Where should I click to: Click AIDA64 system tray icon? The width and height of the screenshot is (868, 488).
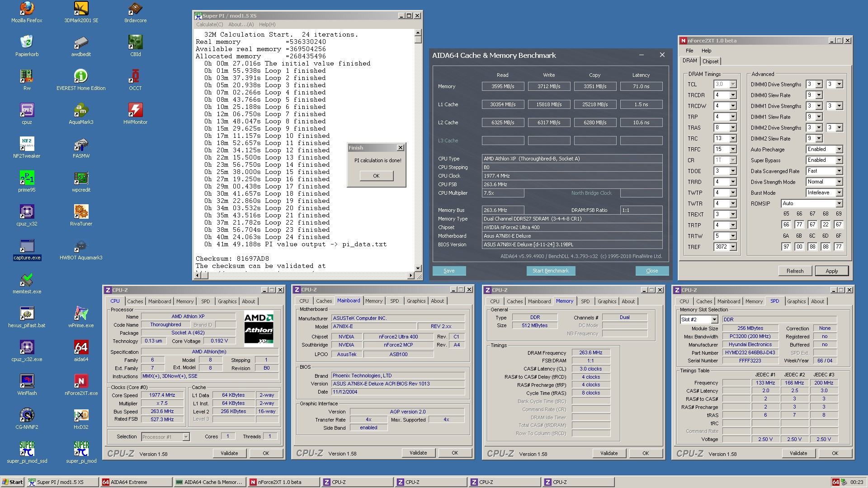pyautogui.click(x=836, y=482)
